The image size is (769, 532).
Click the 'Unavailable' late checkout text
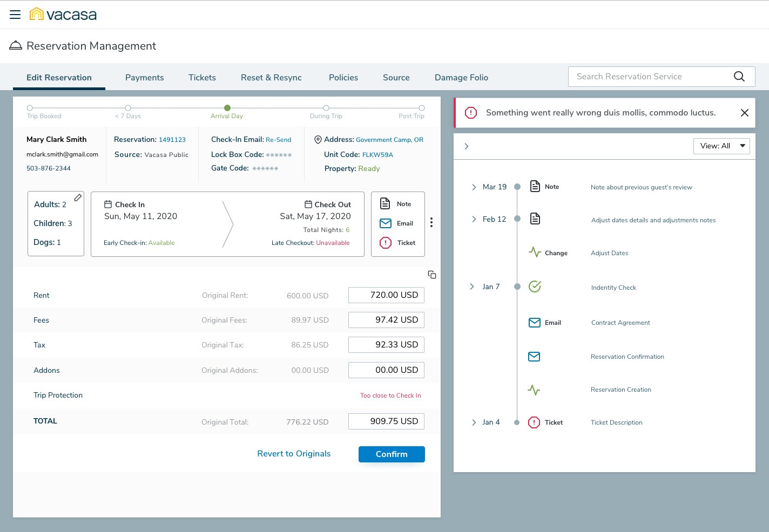pos(333,243)
